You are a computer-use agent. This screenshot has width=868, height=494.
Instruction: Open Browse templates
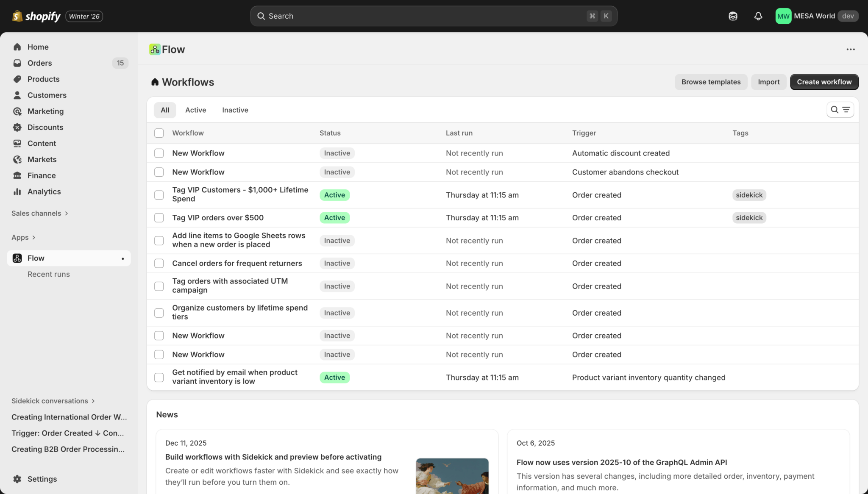click(711, 82)
